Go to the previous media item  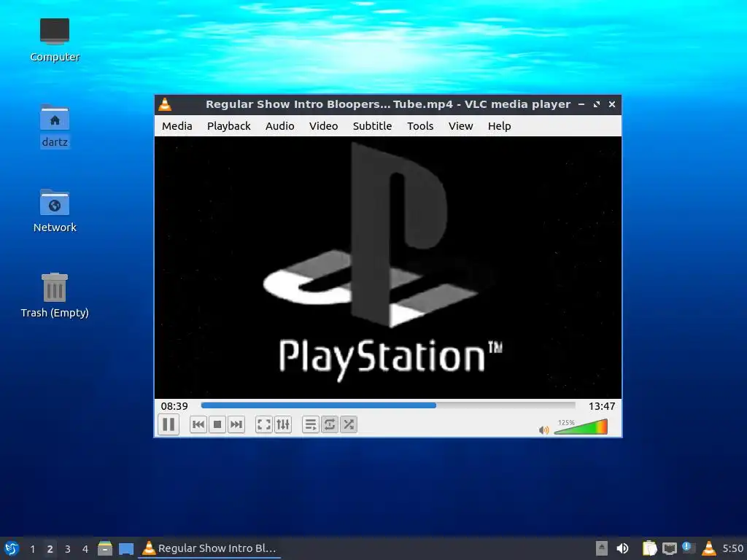click(x=198, y=424)
